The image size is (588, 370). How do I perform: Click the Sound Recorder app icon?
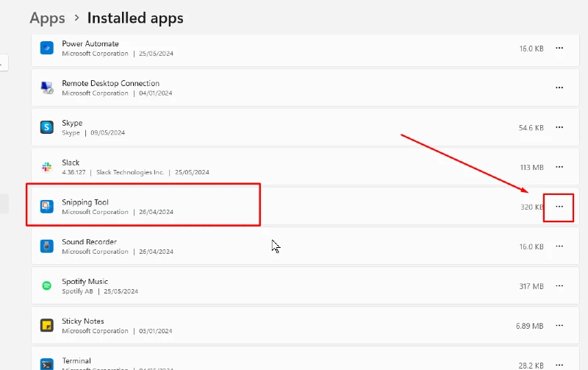[x=47, y=246]
